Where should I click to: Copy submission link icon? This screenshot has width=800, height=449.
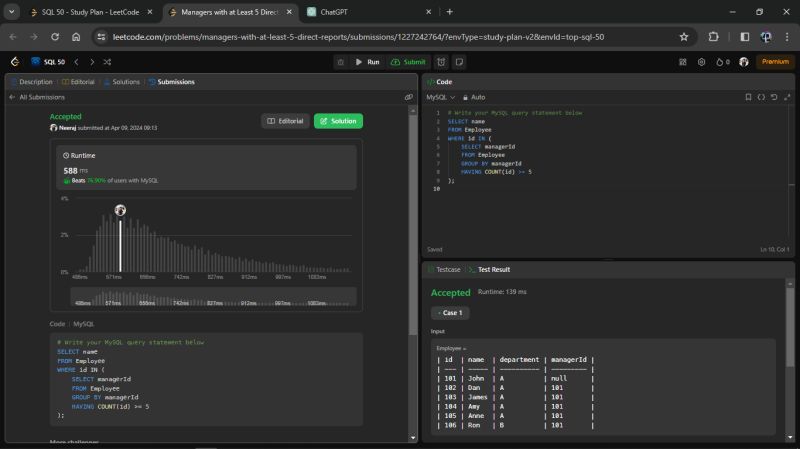(408, 97)
